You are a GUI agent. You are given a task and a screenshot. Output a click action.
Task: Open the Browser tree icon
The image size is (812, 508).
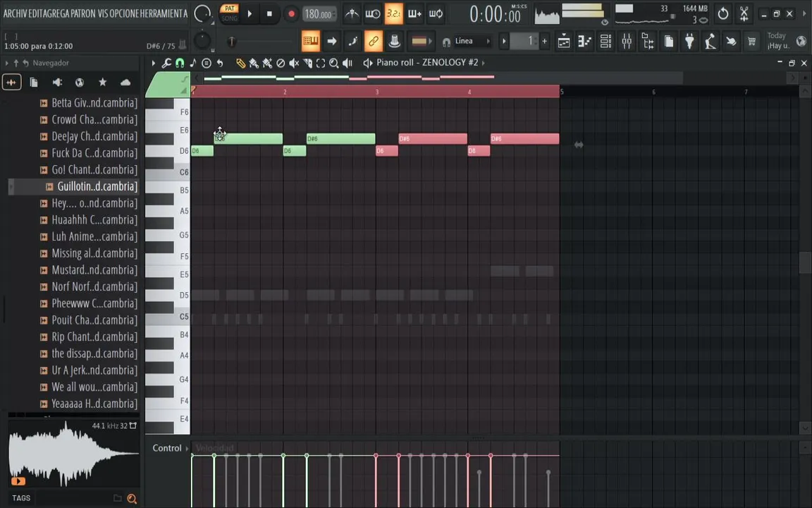[648, 42]
